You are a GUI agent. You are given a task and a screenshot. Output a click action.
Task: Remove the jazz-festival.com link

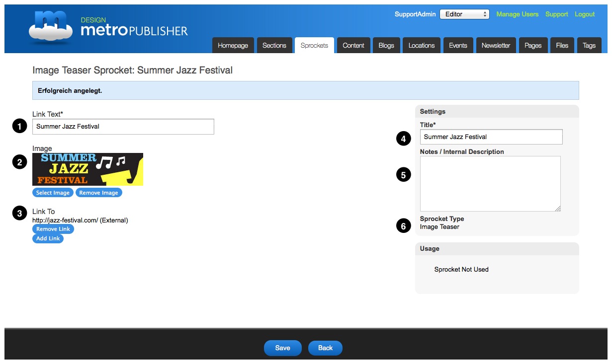point(53,229)
